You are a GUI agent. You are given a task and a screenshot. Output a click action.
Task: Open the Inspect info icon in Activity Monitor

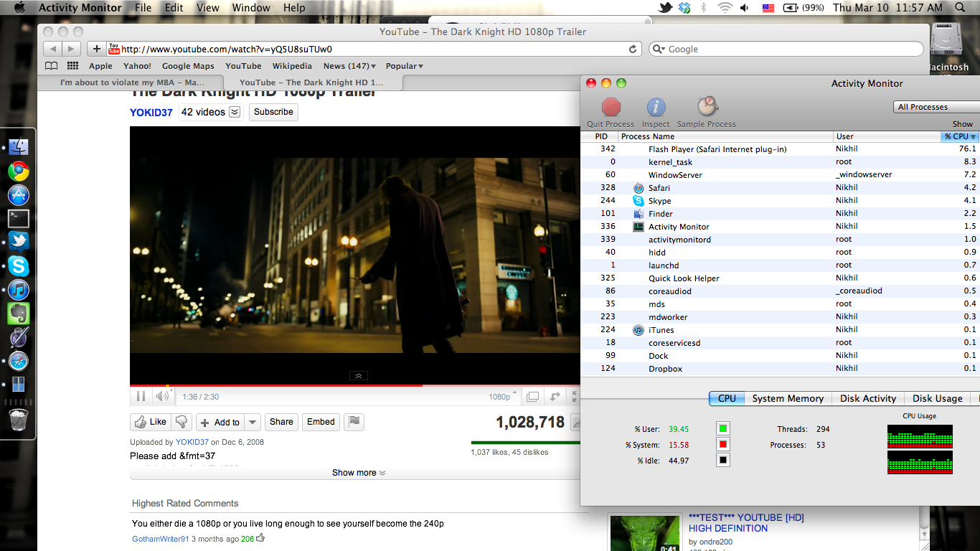tap(656, 107)
